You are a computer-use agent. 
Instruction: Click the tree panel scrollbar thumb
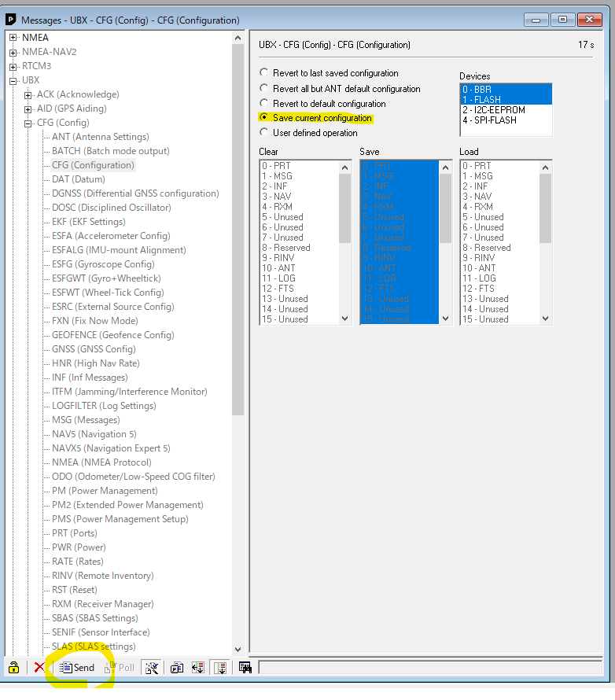(238, 230)
